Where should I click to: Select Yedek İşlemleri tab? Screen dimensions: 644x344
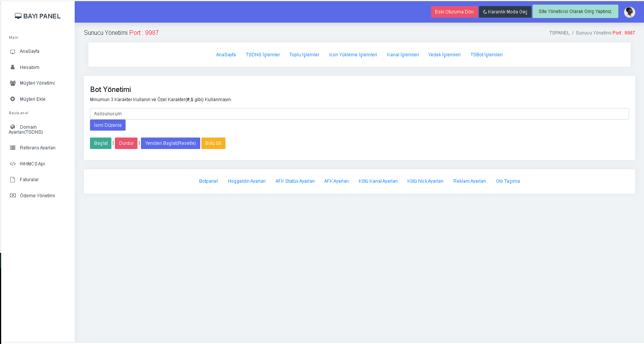(x=444, y=55)
